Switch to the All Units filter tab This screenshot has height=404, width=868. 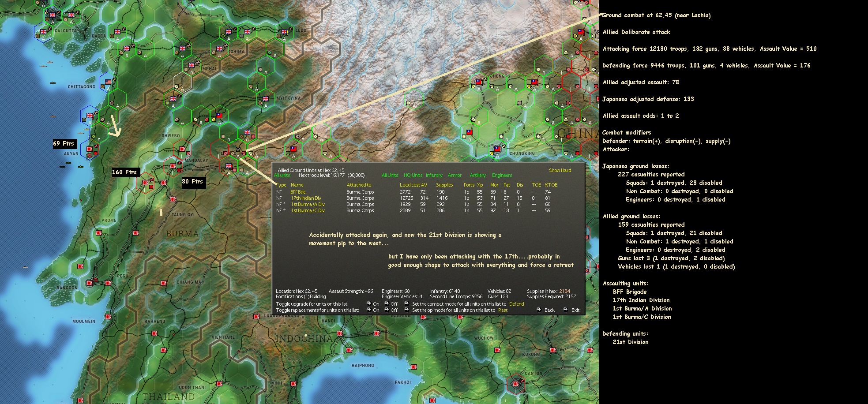tap(390, 175)
